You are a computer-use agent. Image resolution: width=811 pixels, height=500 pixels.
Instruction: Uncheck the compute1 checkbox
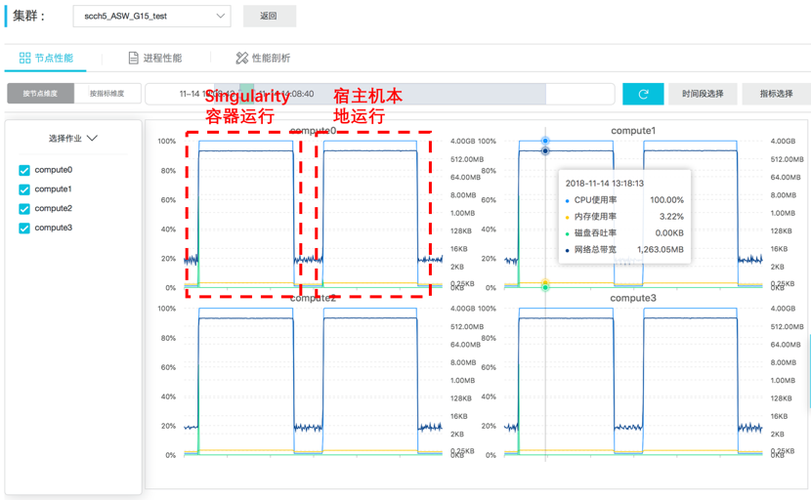[x=24, y=189]
